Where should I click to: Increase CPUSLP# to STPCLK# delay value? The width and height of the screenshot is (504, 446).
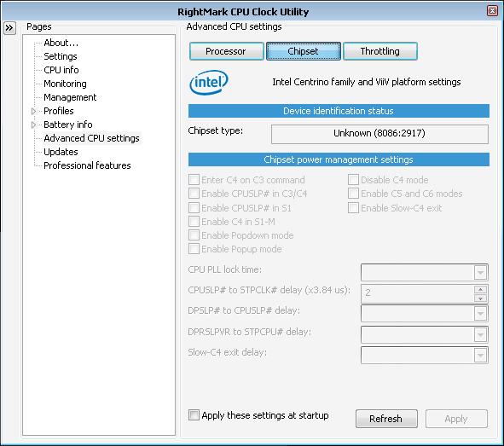coord(480,289)
